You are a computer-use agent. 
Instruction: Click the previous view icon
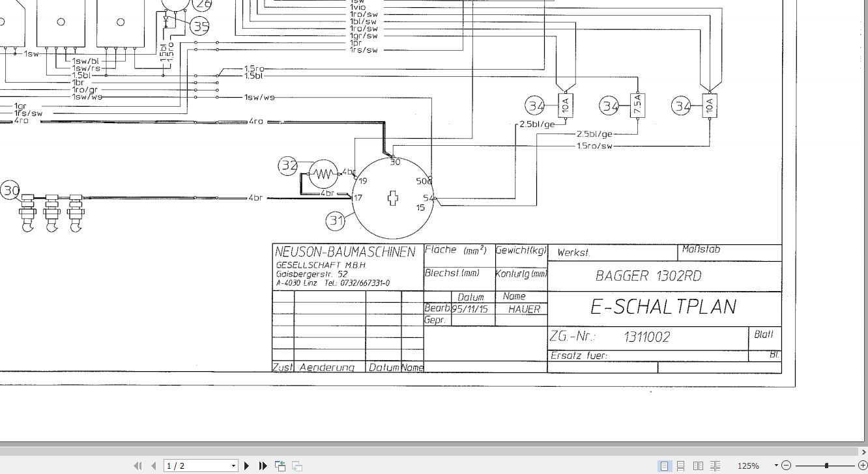coord(280,466)
